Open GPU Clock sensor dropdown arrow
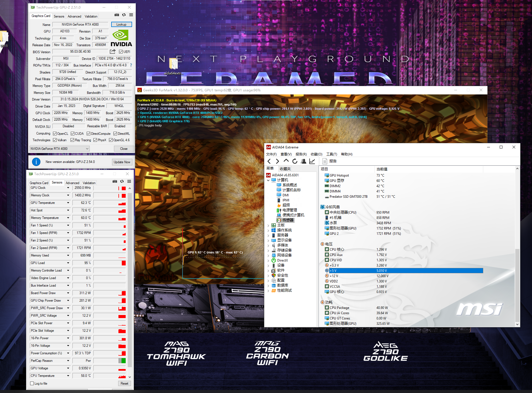The width and height of the screenshot is (532, 393). pyautogui.click(x=68, y=188)
